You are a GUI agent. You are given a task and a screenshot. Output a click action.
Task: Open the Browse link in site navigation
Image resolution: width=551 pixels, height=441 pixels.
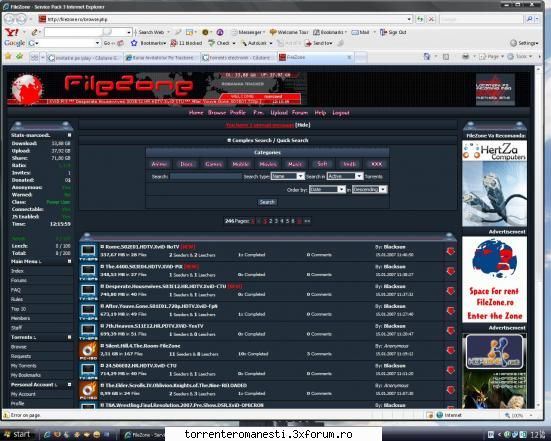point(217,113)
